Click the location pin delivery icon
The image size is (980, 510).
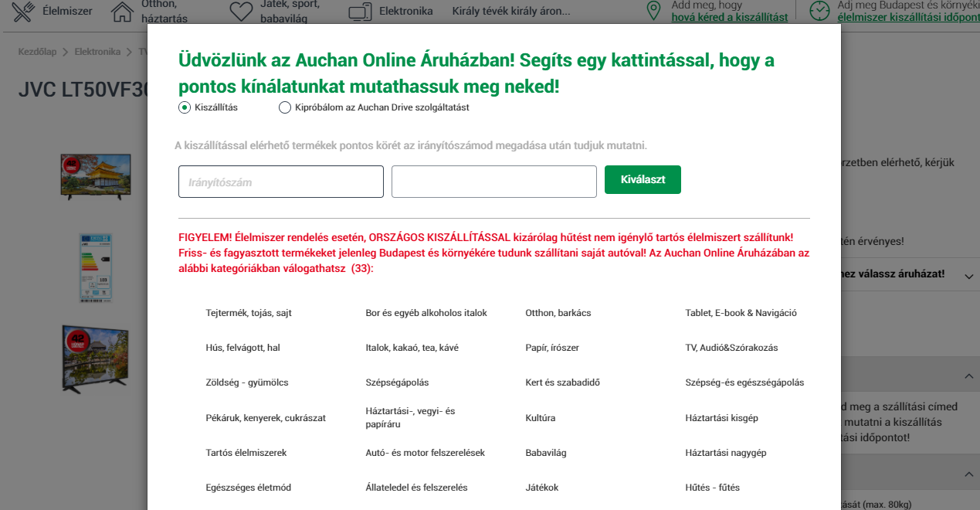654,11
